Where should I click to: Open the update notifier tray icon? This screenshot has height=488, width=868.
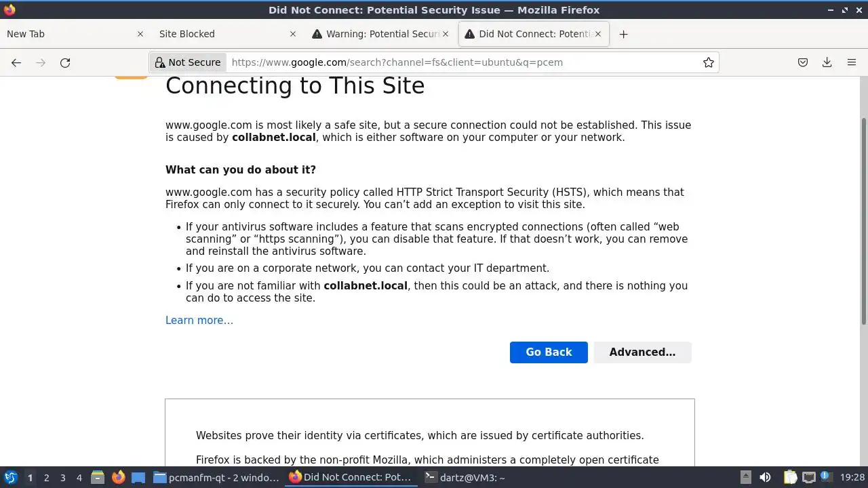click(826, 477)
